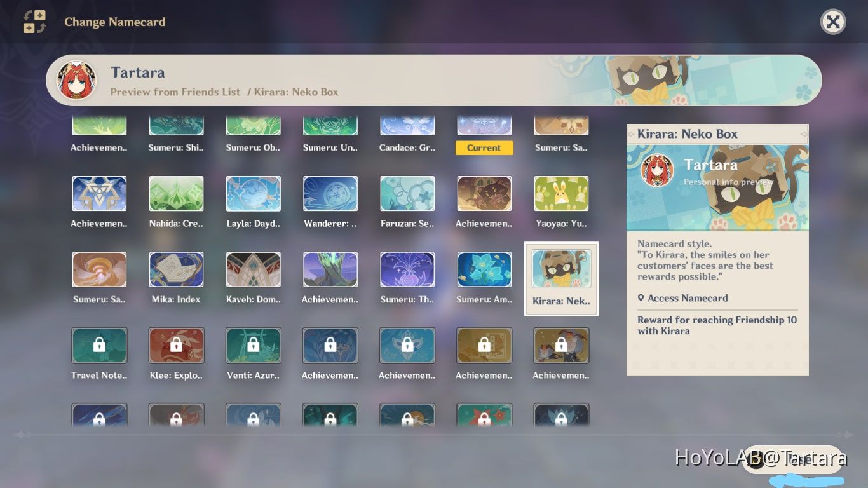Image resolution: width=868 pixels, height=488 pixels.
Task: Select the Kaveh namecard
Action: click(253, 270)
